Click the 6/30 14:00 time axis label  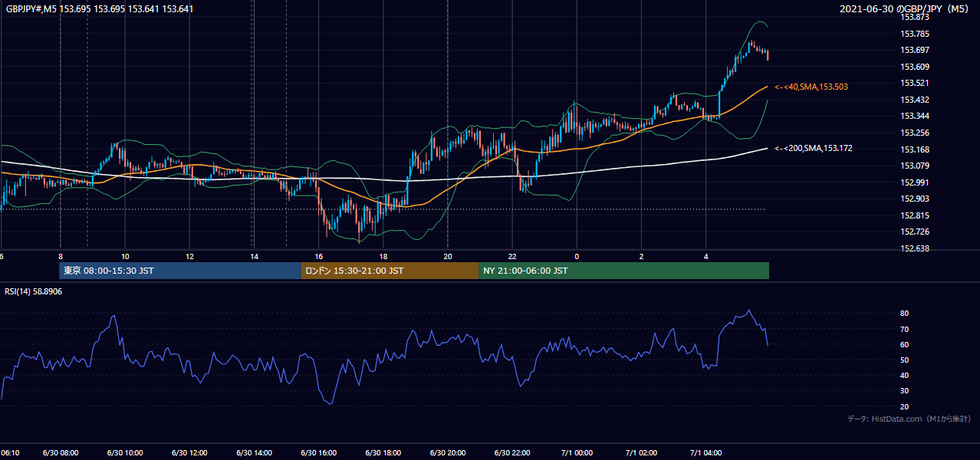coord(254,453)
